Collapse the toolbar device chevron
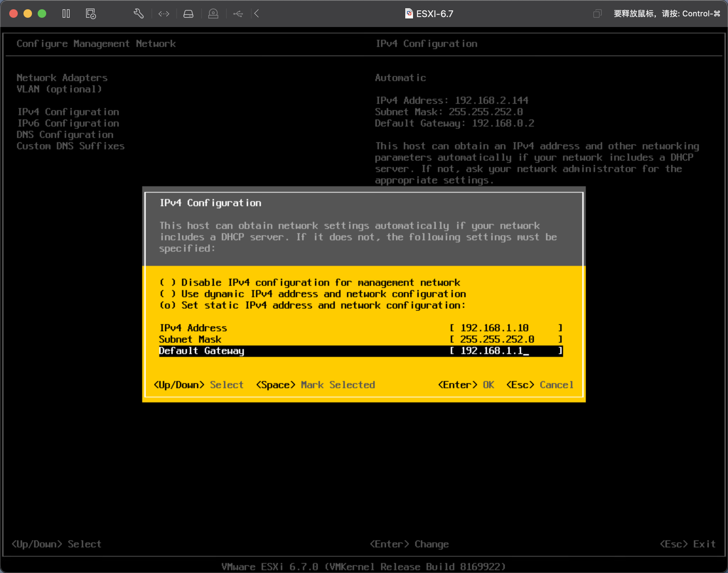The image size is (728, 573). click(x=257, y=14)
